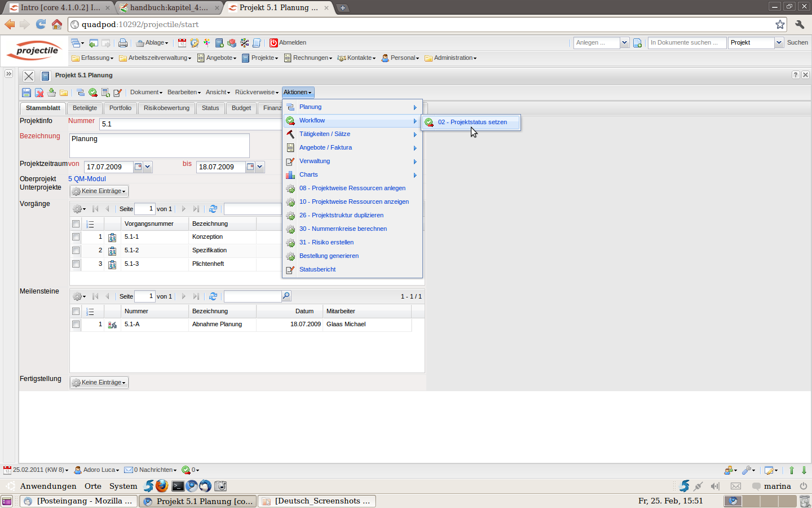Click the Abmelden logout button

click(288, 43)
